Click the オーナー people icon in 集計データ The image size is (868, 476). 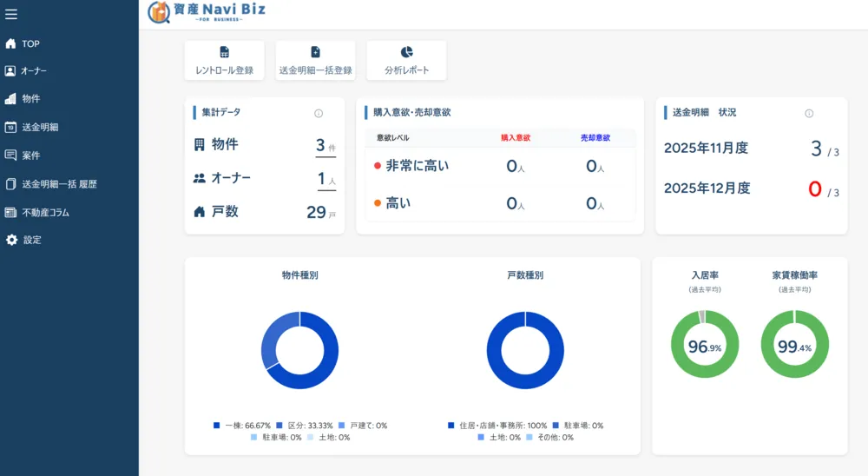click(x=200, y=178)
